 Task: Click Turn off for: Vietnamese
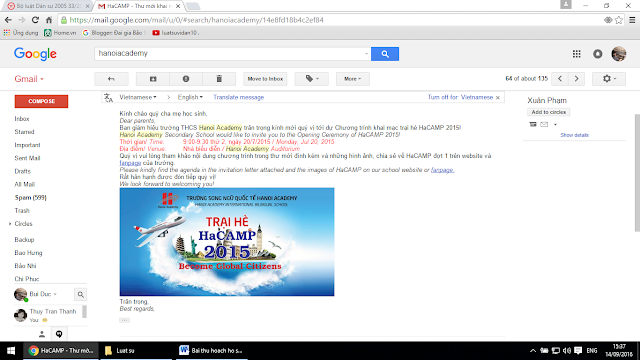click(x=460, y=98)
